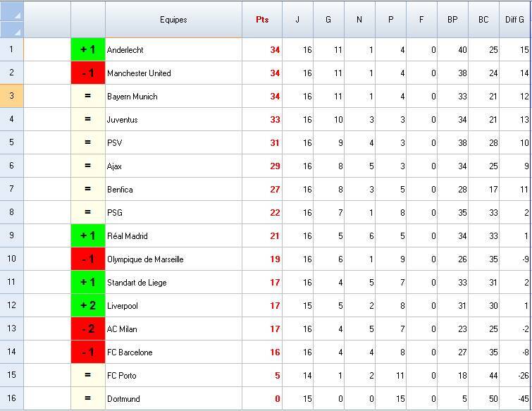Click row header number 16
The image size is (532, 411).
(x=11, y=399)
